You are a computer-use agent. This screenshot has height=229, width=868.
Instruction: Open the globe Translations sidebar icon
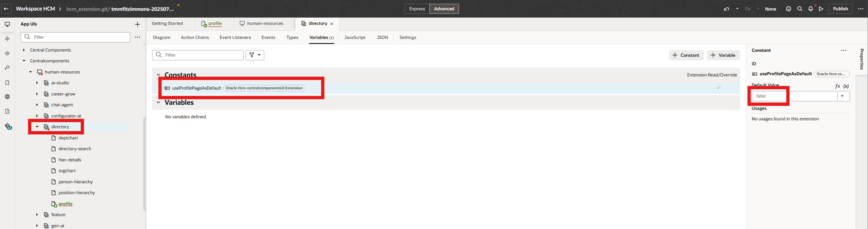(7, 97)
